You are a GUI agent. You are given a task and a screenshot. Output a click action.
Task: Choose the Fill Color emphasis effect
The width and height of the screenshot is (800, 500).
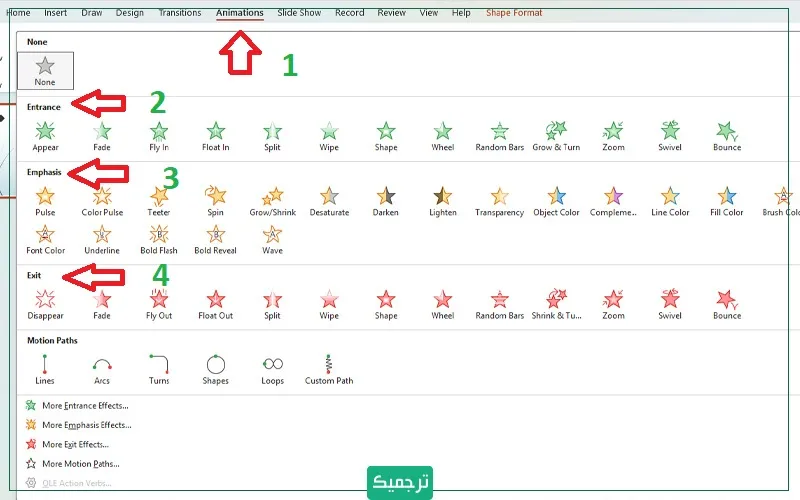click(727, 200)
